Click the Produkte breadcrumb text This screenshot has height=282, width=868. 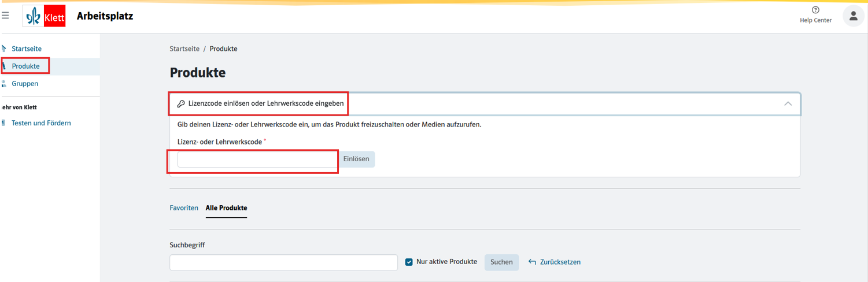tap(223, 49)
